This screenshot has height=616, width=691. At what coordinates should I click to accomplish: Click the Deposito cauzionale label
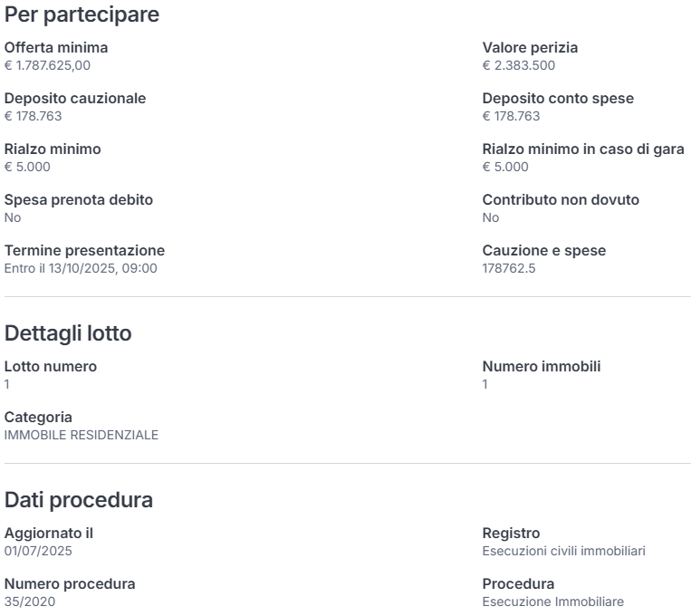pos(75,99)
